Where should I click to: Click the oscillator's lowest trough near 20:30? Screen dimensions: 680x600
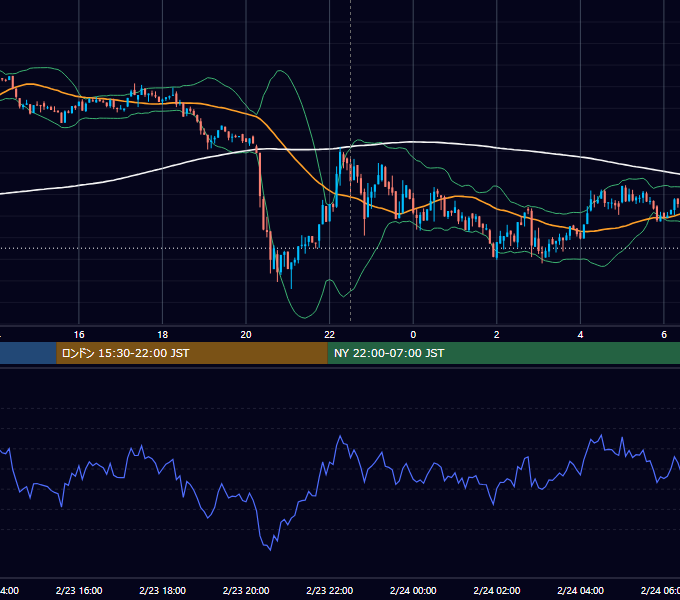point(271,550)
